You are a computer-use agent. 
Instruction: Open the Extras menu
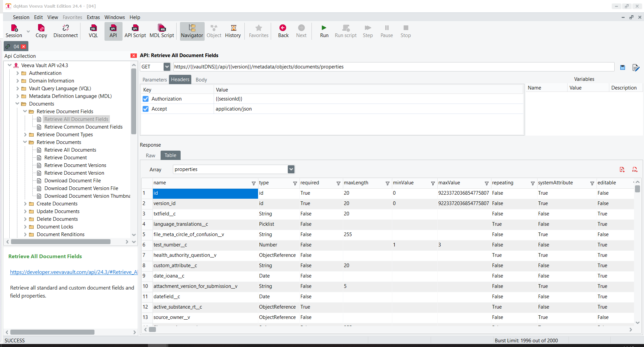(x=93, y=17)
